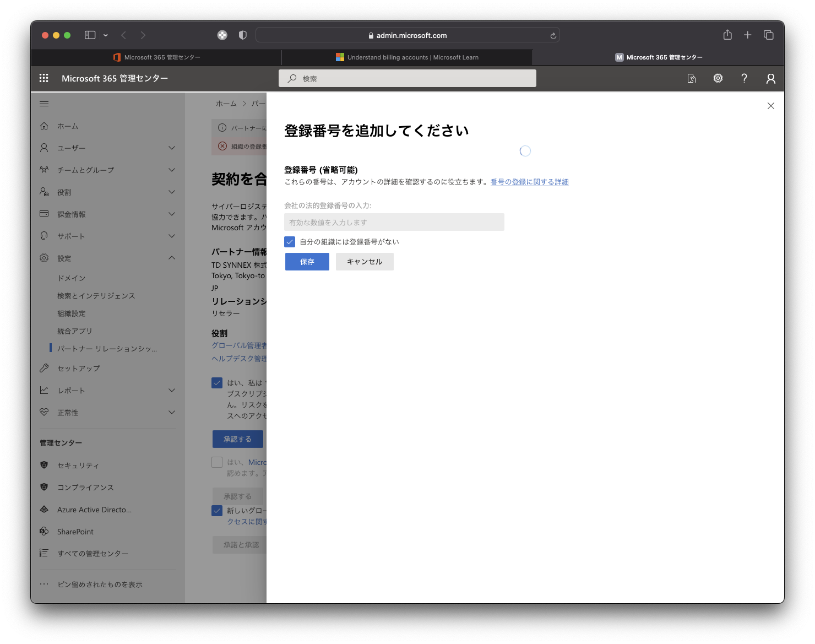Expand the チームとグループ chevron

tap(172, 170)
